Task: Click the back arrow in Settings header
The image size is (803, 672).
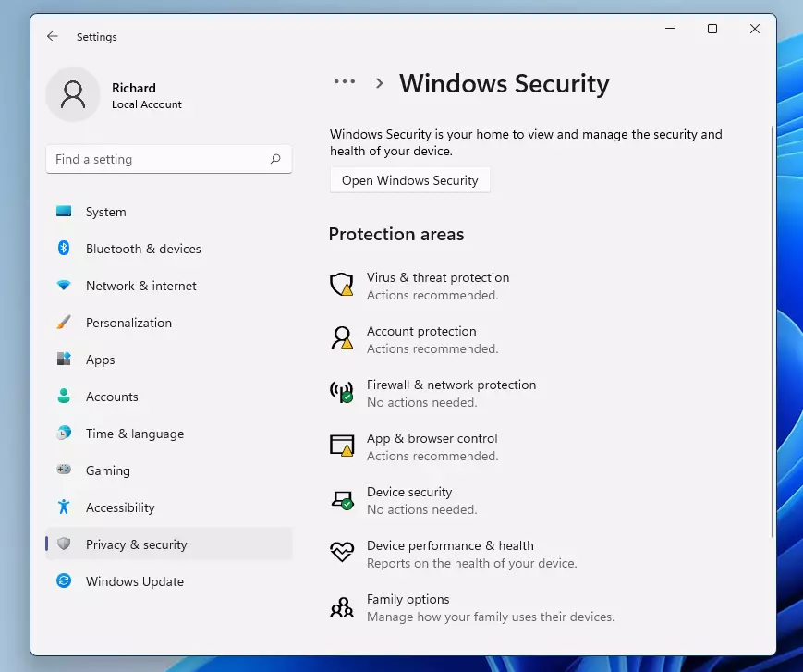Action: pyautogui.click(x=53, y=36)
